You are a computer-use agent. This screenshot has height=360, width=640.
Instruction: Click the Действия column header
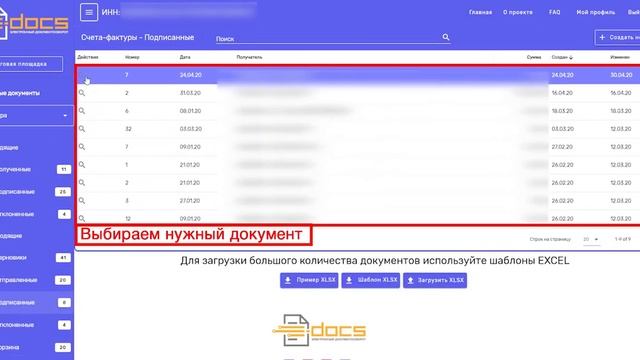[x=88, y=57]
